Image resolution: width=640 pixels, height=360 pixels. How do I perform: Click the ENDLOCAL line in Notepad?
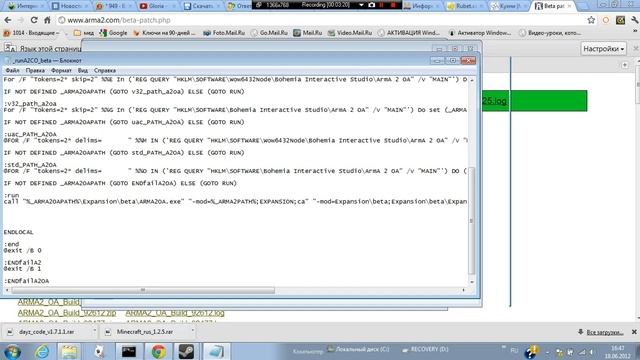(x=18, y=232)
